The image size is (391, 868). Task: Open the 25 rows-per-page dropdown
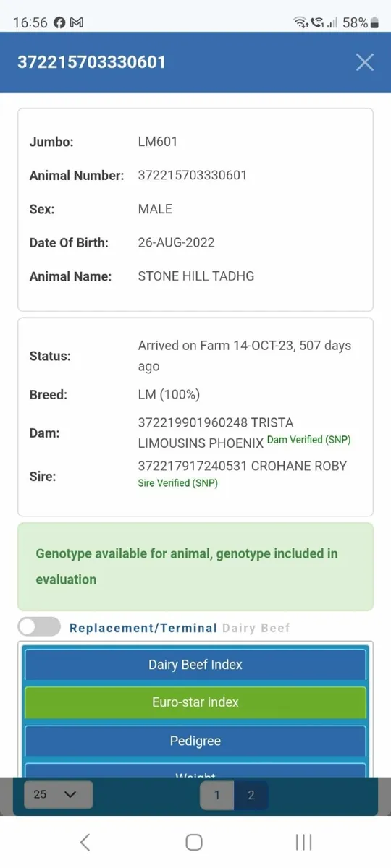pyautogui.click(x=58, y=794)
